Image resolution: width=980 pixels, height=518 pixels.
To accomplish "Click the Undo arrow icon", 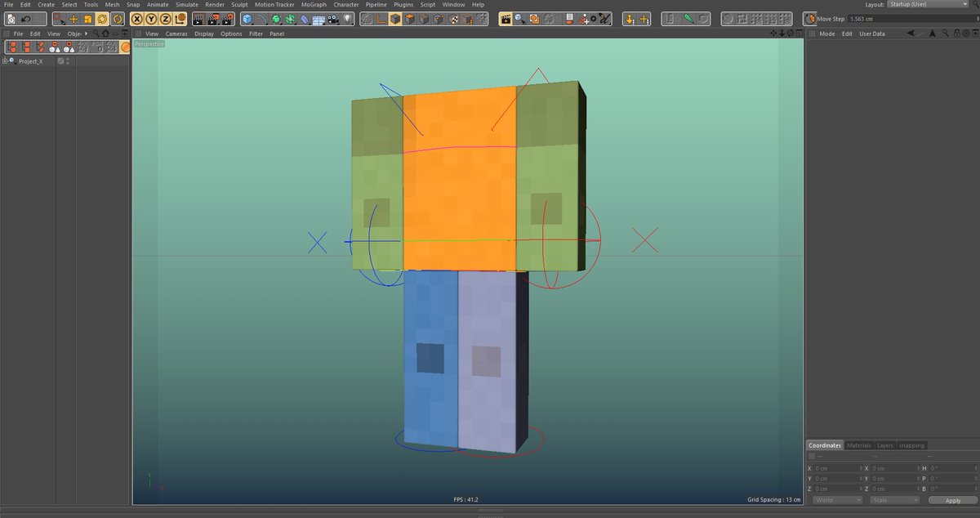I will (26, 18).
